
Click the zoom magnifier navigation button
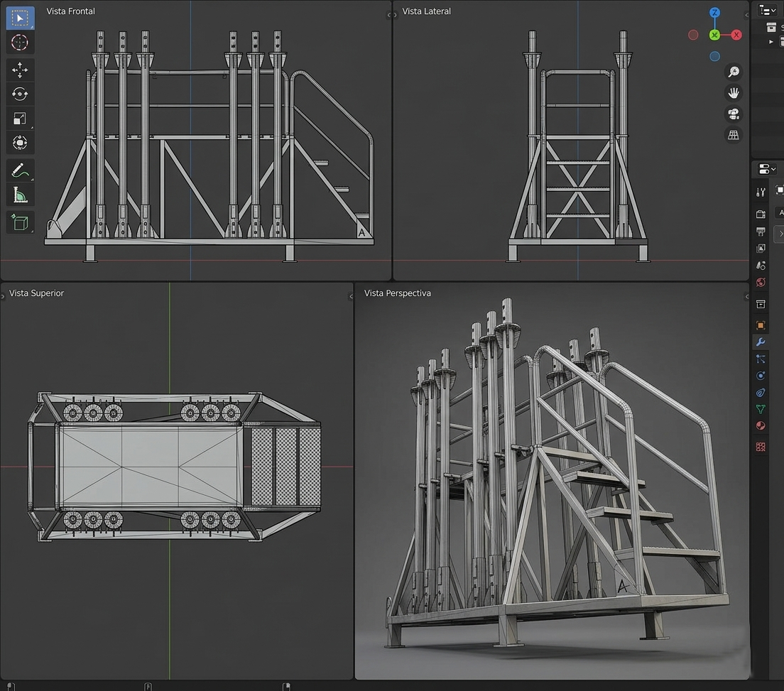(734, 72)
